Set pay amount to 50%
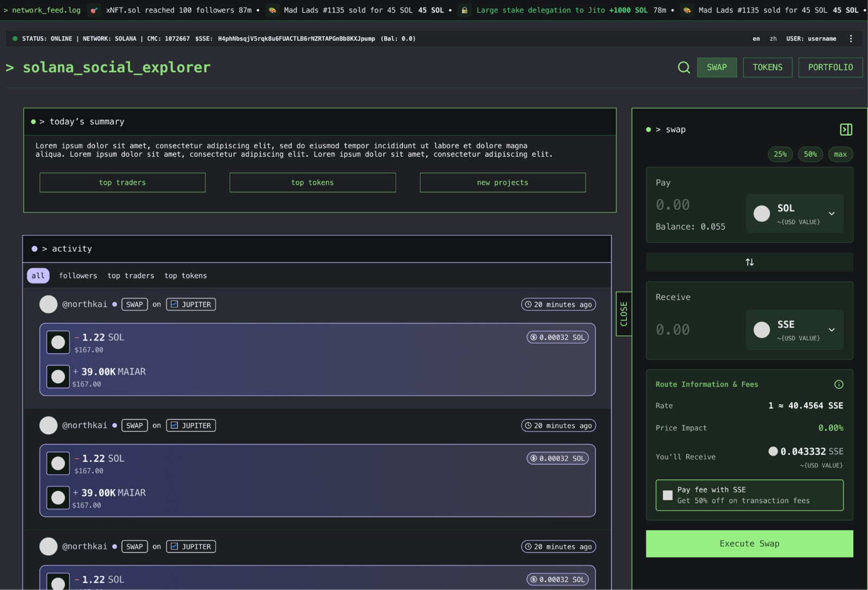The width and height of the screenshot is (868, 590). tap(810, 154)
